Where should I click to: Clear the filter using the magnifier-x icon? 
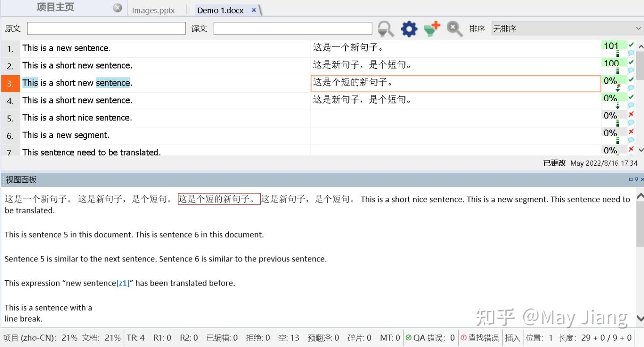pos(454,28)
